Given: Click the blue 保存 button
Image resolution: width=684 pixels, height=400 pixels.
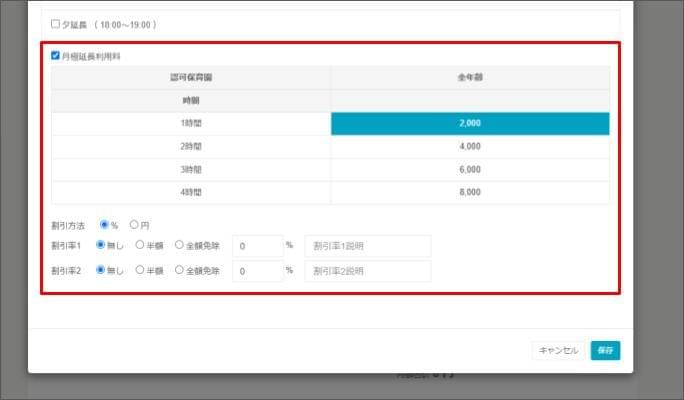Looking at the screenshot, I should coord(605,350).
